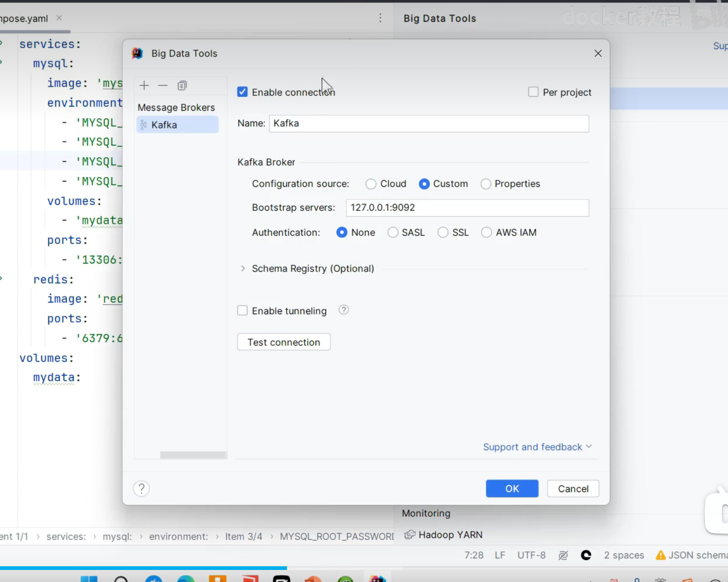Click connection list horizontal scrollbar
The height and width of the screenshot is (582, 728).
coord(193,455)
